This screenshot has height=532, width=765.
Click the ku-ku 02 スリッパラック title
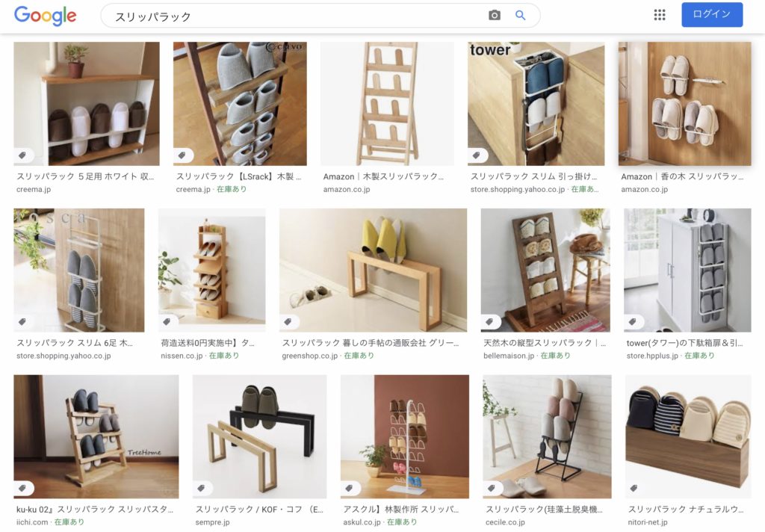(x=95, y=510)
